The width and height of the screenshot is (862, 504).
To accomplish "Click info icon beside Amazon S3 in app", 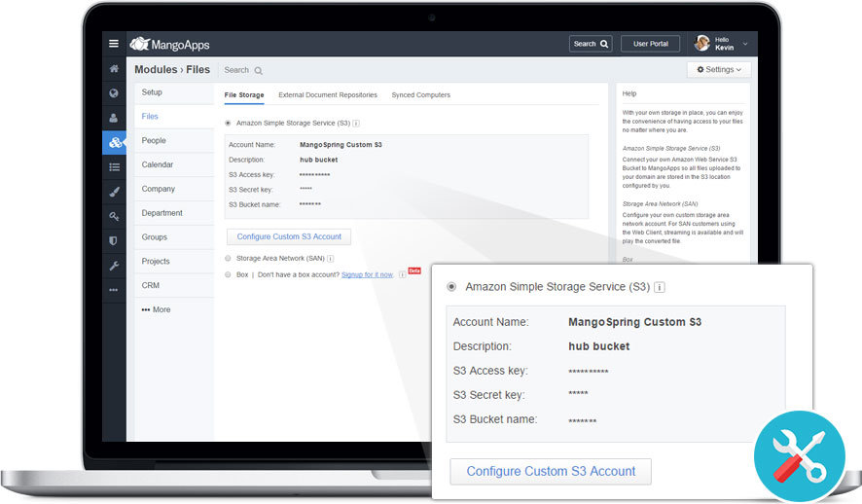I will click(356, 124).
